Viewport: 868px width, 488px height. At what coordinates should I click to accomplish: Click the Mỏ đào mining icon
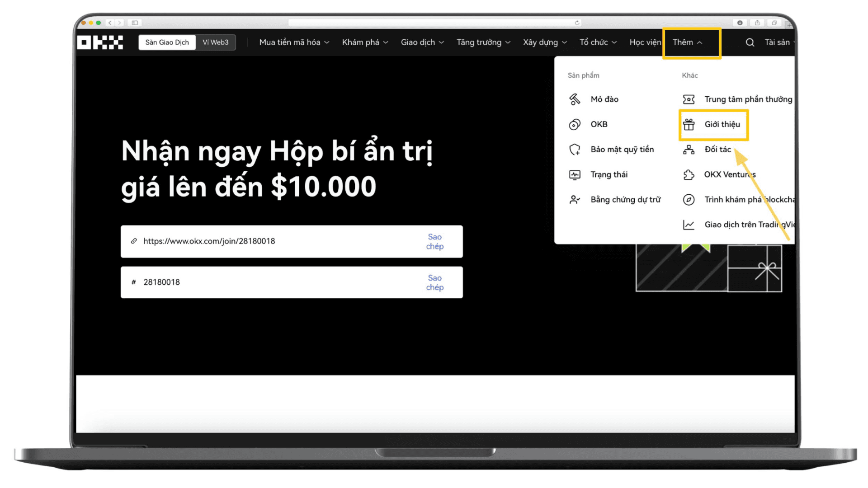(574, 99)
